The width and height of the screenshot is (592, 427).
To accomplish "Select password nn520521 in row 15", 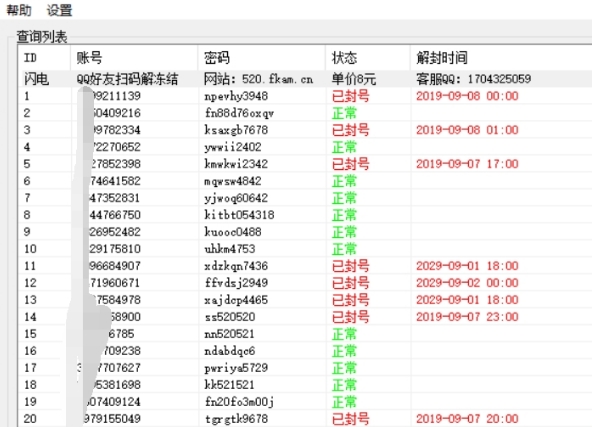I will (229, 334).
